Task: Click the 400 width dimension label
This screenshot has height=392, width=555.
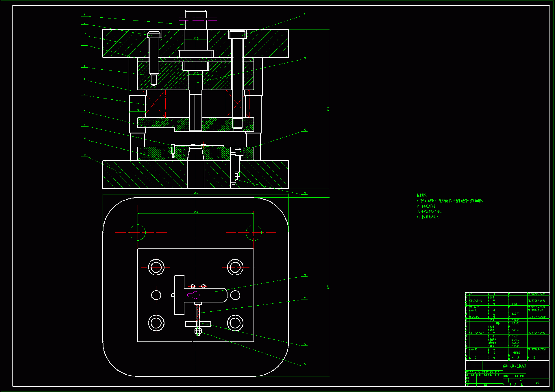Action: tap(195, 193)
